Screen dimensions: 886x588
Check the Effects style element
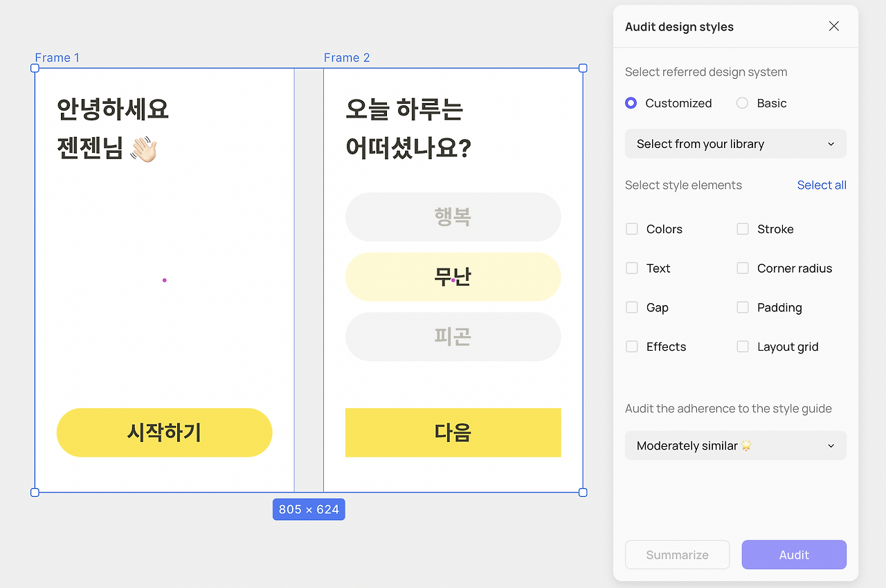coord(631,346)
